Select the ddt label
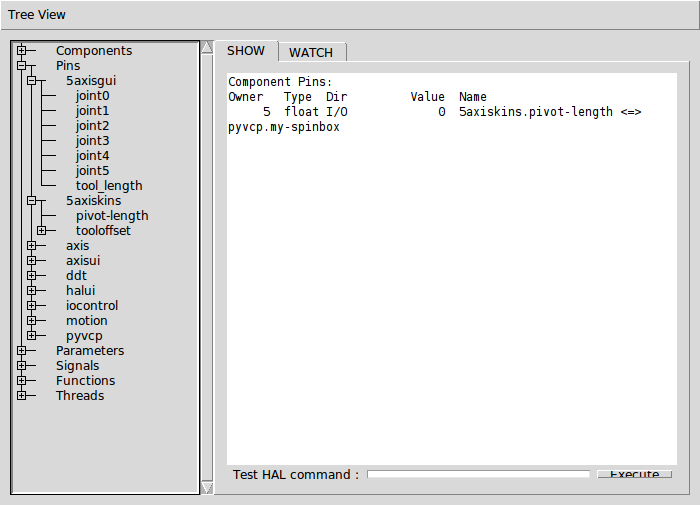The image size is (700, 505). [x=76, y=275]
